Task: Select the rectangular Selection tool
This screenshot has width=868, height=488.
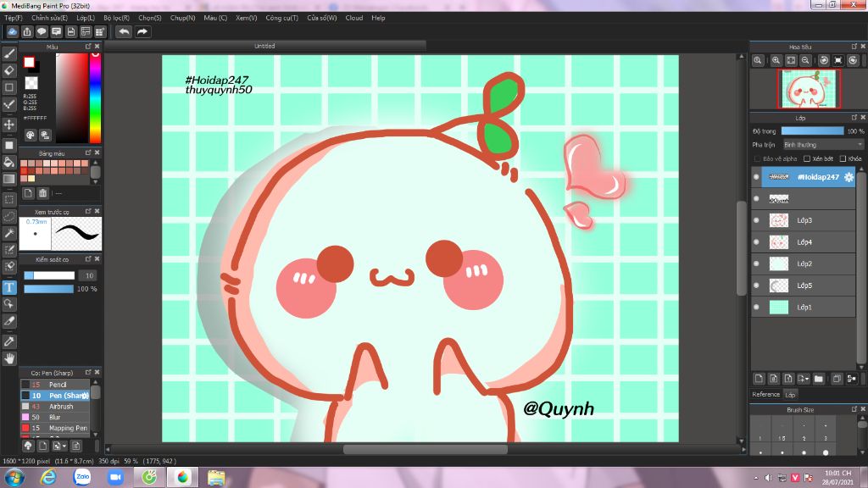Action: pos(8,199)
